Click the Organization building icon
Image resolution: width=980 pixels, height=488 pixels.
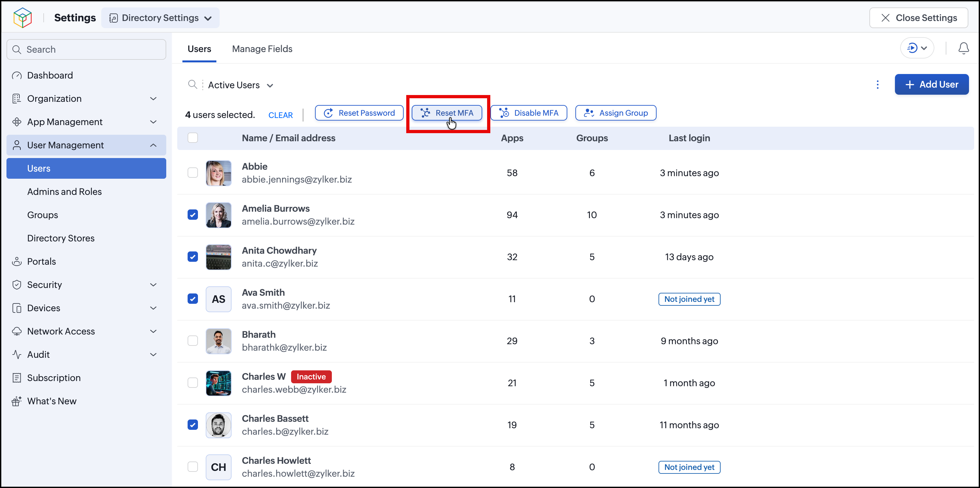[x=17, y=99]
